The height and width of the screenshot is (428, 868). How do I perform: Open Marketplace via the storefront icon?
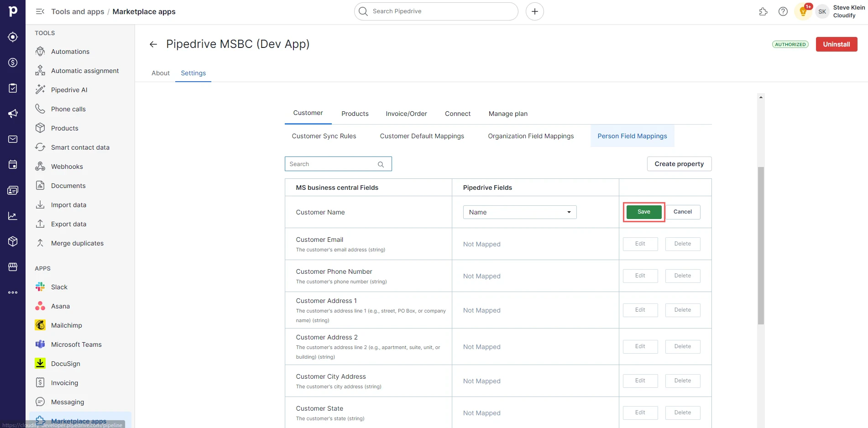tap(13, 267)
